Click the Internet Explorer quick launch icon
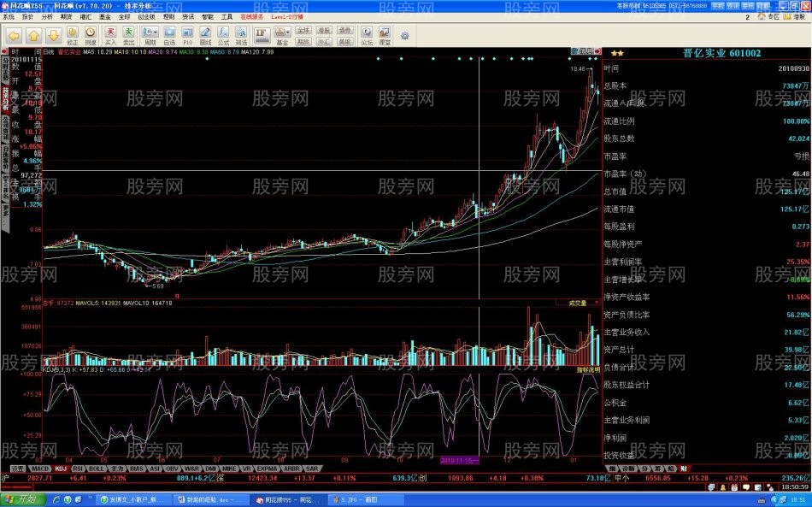 click(57, 500)
